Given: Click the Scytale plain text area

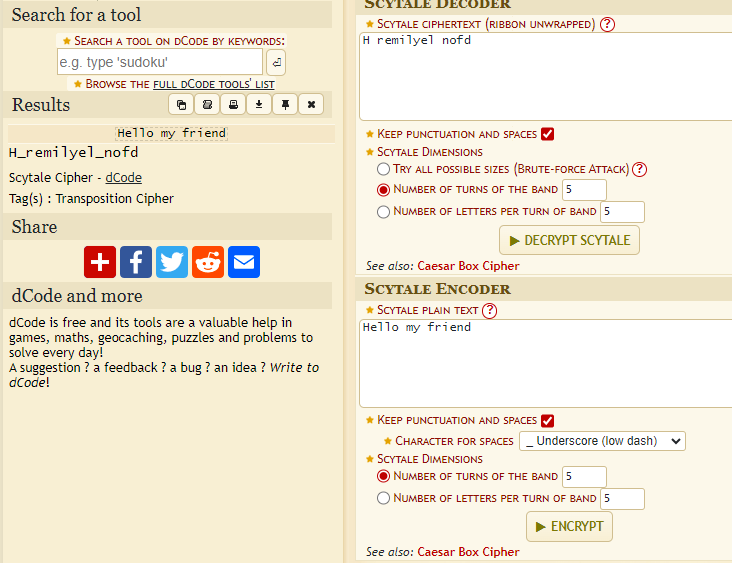Looking at the screenshot, I should (x=545, y=363).
